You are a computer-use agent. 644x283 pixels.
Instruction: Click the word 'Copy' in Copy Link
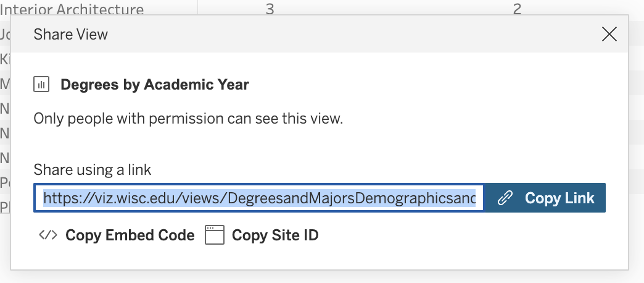point(542,198)
